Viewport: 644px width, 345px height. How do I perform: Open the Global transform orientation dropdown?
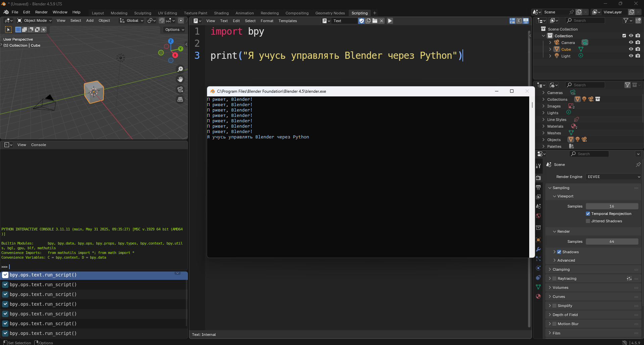pos(132,20)
